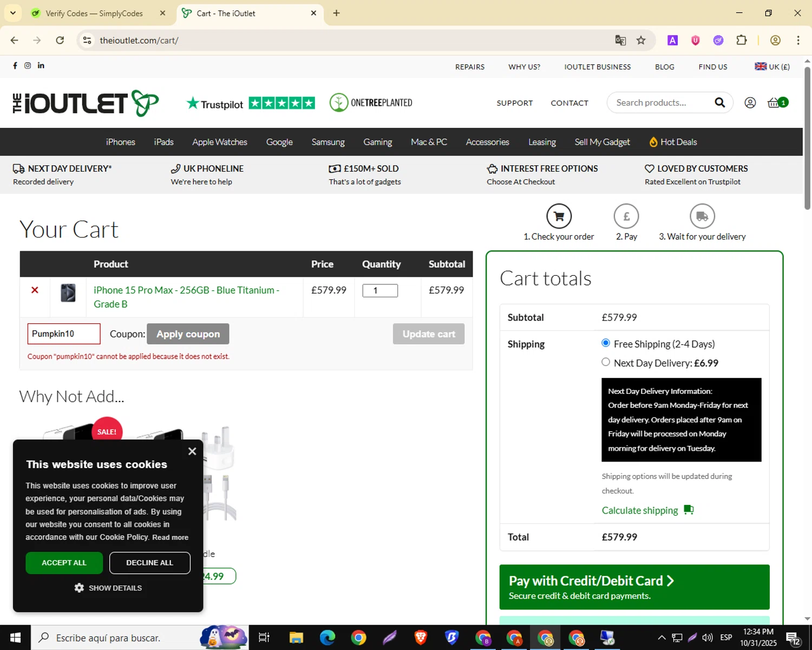The width and height of the screenshot is (812, 650).
Task: Open the LinkedIn social icon
Action: click(41, 66)
